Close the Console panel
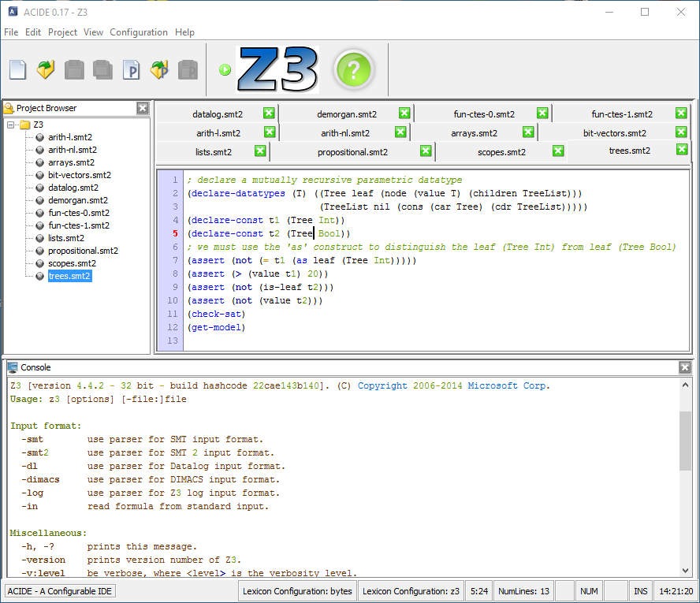This screenshot has height=603, width=700. click(x=685, y=367)
